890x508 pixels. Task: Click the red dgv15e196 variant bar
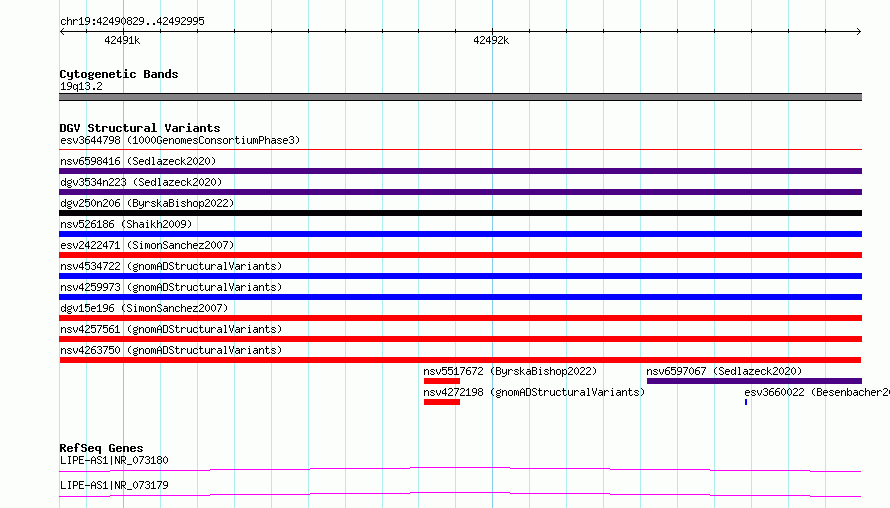[460, 318]
